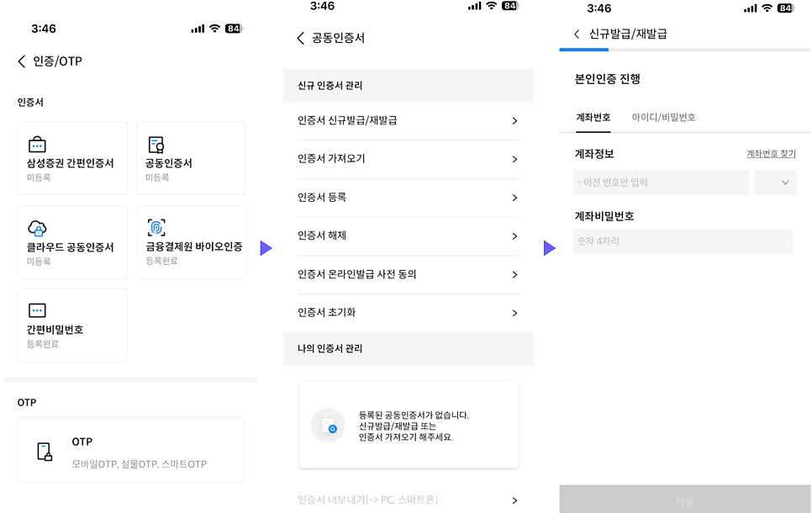This screenshot has height=513, width=812.
Task: Tap the grey 다음 button
Action: pyautogui.click(x=685, y=500)
